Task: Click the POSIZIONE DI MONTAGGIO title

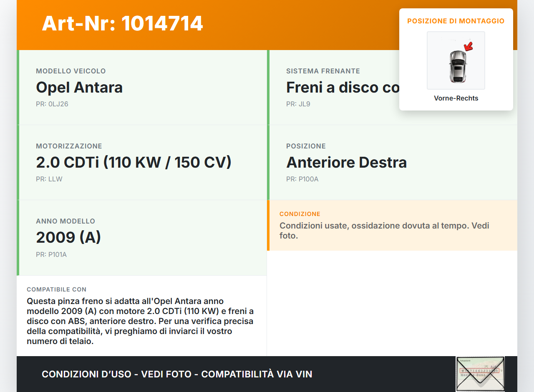Action: coord(456,21)
